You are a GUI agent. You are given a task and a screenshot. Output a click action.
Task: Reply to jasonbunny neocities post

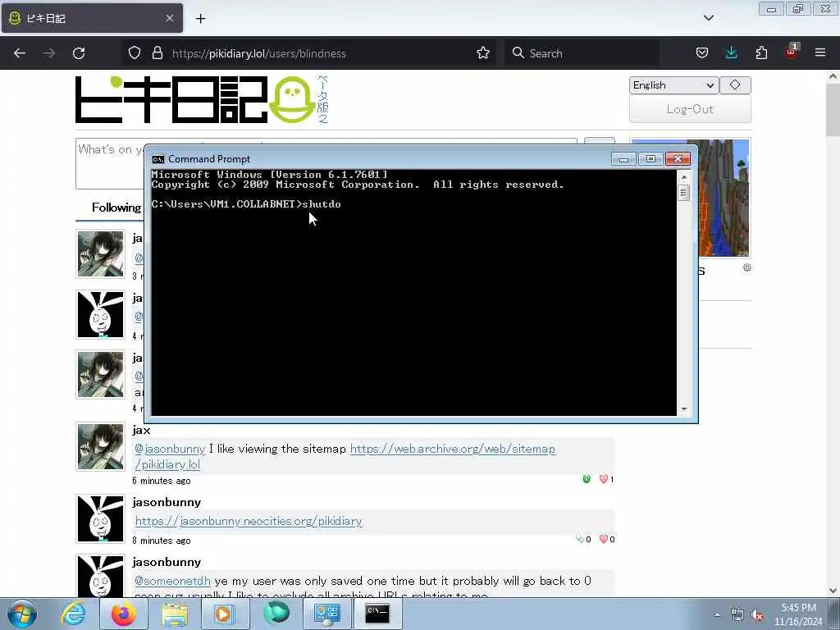pos(579,539)
